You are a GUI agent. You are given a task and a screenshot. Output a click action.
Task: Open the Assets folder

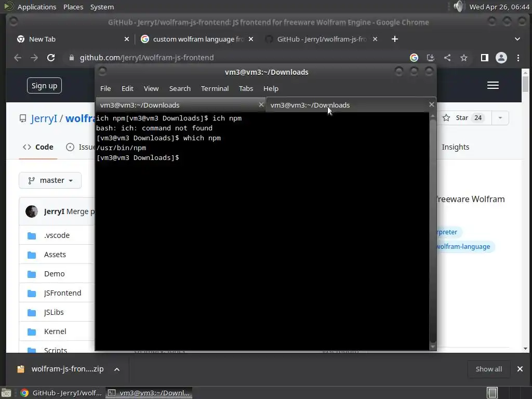coord(55,255)
